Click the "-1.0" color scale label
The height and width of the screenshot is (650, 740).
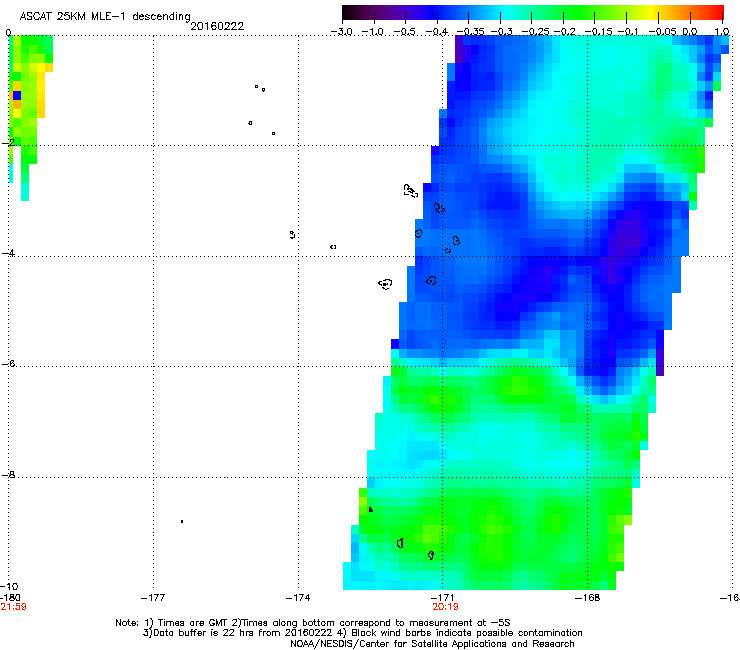[x=373, y=32]
